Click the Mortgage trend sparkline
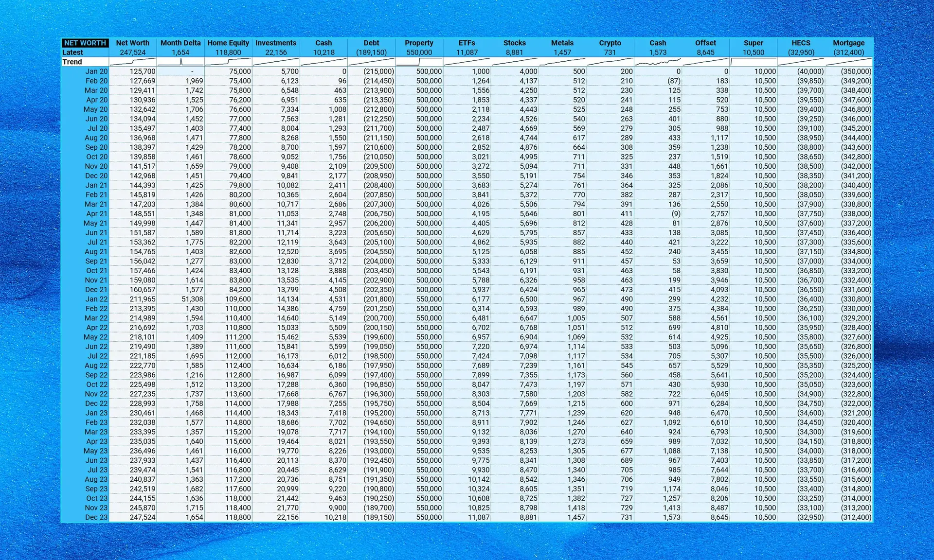 point(848,62)
